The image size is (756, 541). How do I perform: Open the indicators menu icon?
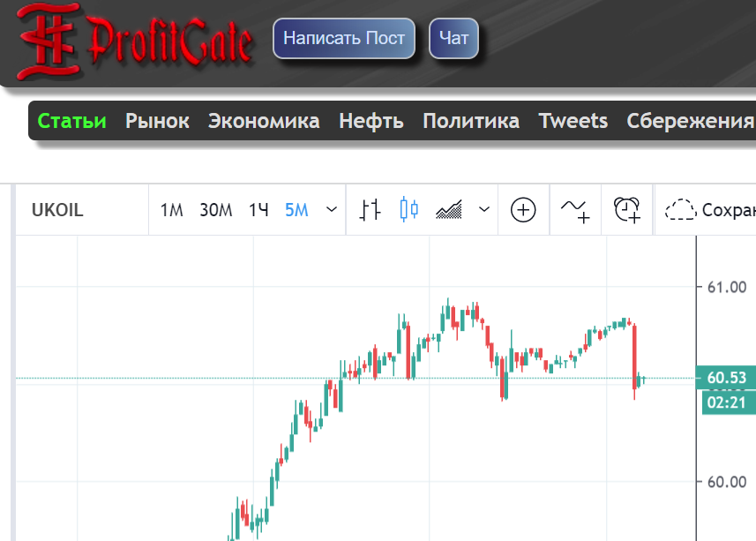575,209
